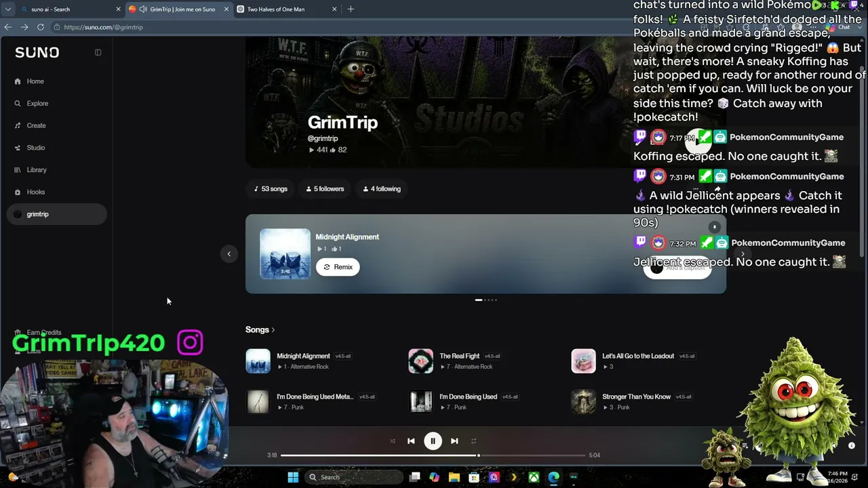Expand the Songs section heading
The height and width of the screenshot is (488, 868).
(x=260, y=330)
